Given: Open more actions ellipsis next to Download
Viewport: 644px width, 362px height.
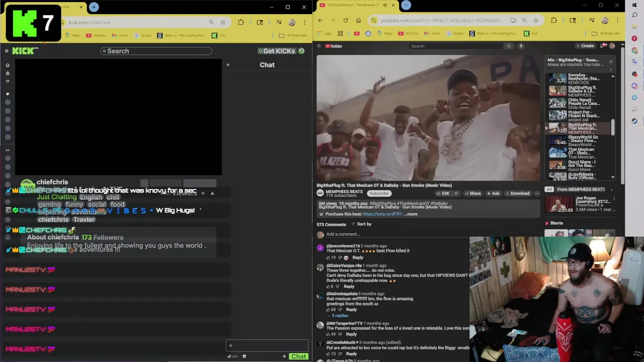Looking at the screenshot, I should click(x=537, y=193).
